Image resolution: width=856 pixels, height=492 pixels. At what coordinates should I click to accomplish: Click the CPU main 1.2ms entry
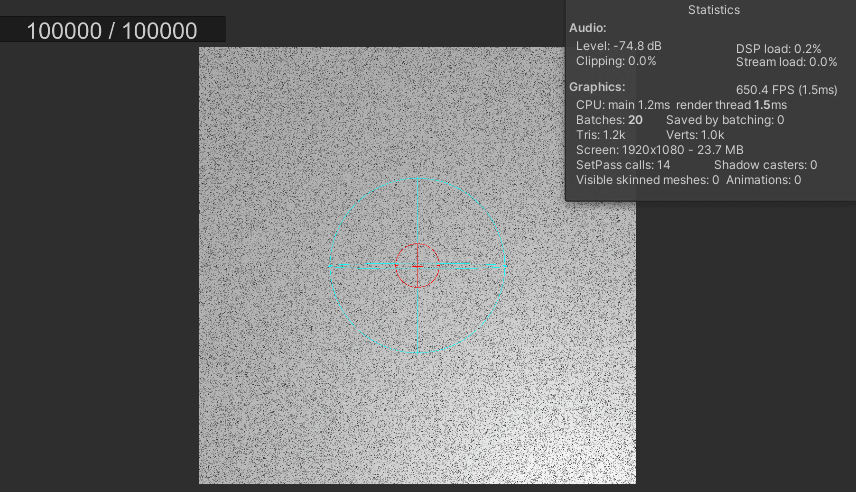point(623,105)
